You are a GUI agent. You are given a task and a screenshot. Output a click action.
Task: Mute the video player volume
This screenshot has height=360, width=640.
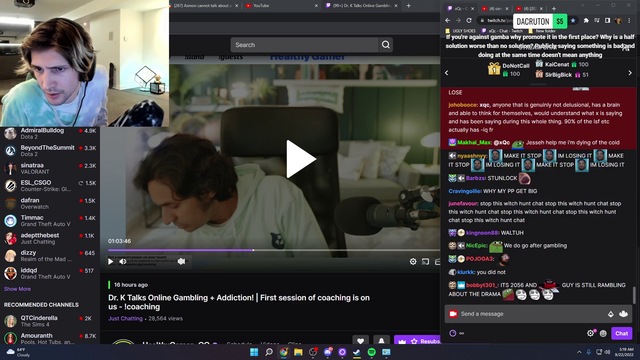click(x=123, y=261)
